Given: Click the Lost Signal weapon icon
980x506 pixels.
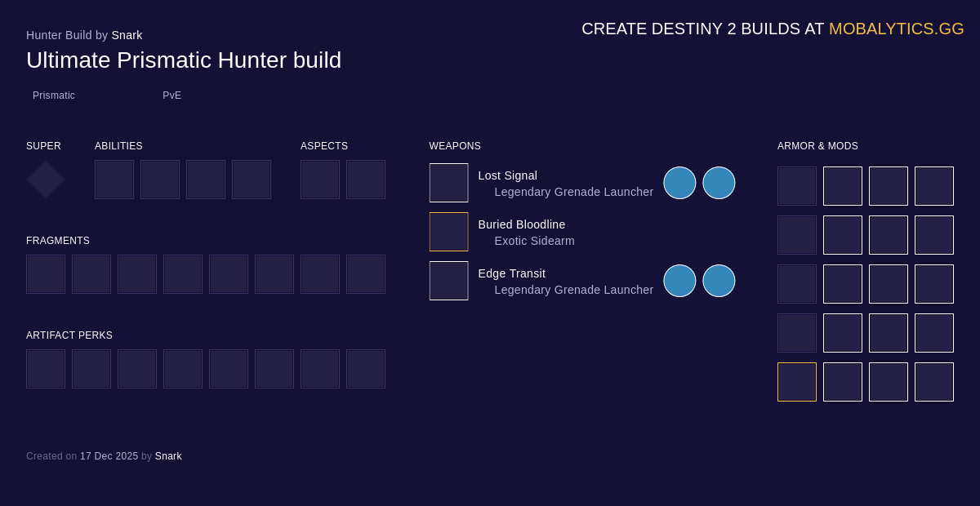Looking at the screenshot, I should 448,183.
